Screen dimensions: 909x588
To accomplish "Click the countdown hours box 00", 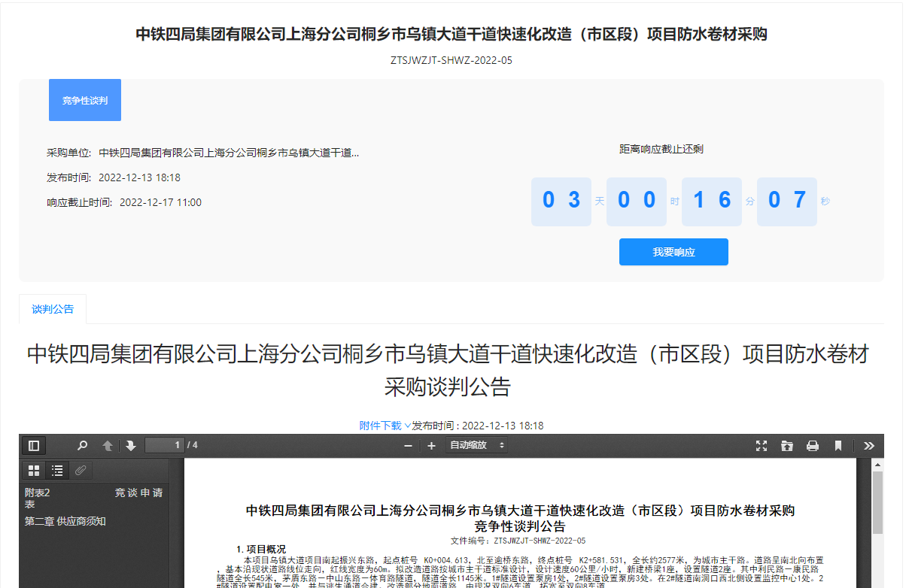I will [637, 202].
